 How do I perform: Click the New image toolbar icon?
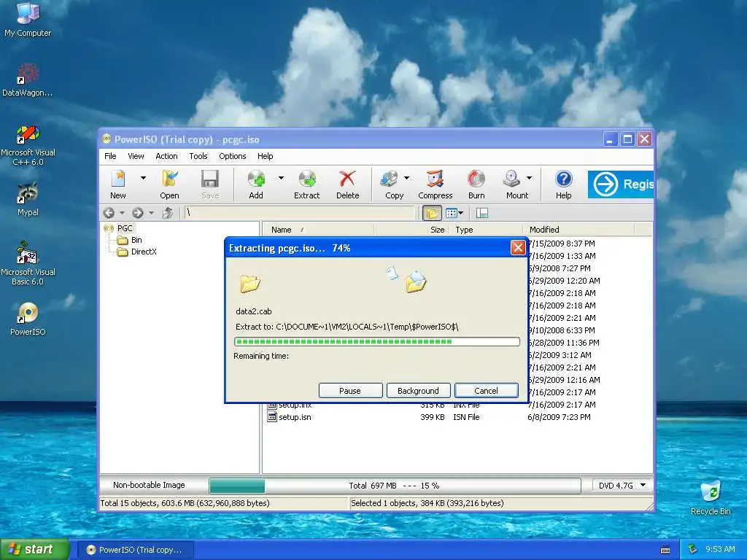118,184
